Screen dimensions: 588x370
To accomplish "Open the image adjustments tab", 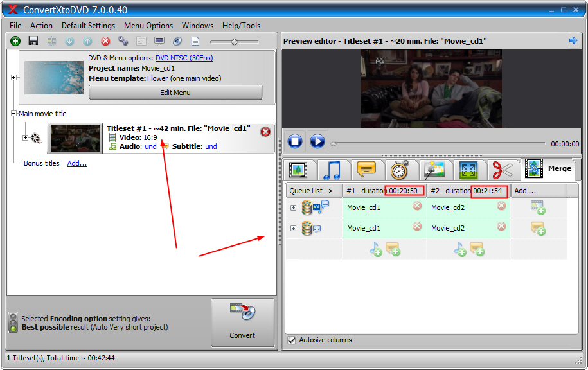I will [434, 170].
